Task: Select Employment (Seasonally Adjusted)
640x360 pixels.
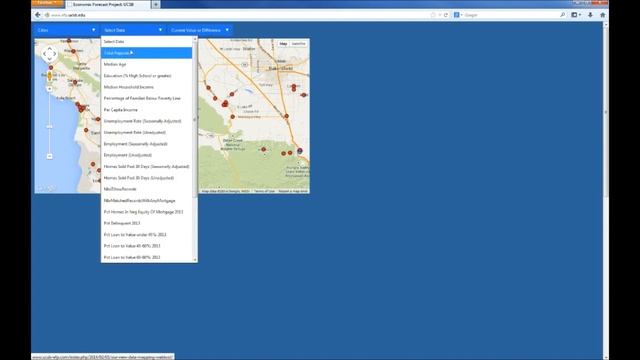Action: (x=147, y=144)
